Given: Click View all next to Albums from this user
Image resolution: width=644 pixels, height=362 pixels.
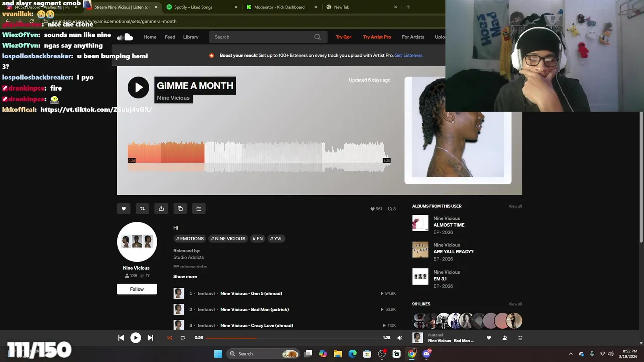Looking at the screenshot, I should click(515, 206).
